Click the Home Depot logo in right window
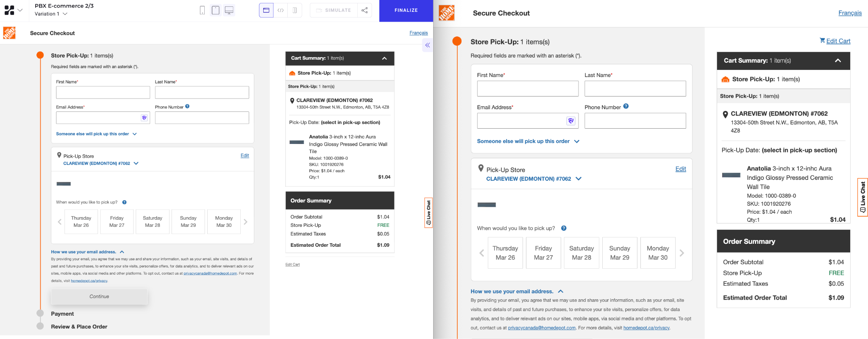Screen dimensions: 868x339 (x=446, y=13)
